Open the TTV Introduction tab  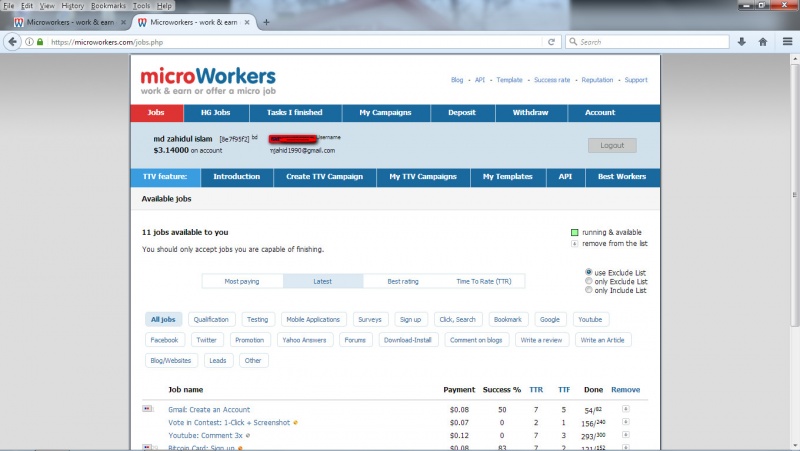236,177
